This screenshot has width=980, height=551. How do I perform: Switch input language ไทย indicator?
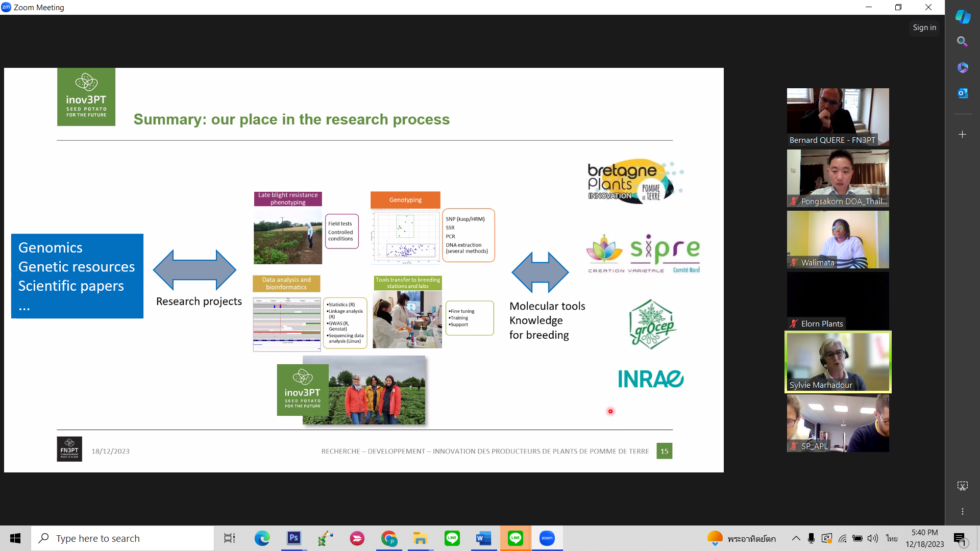(x=892, y=538)
